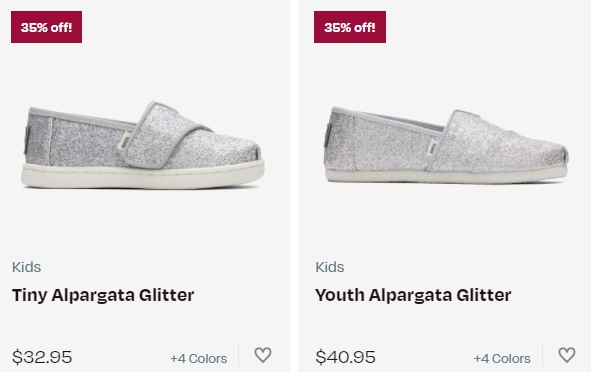
Task: Expand +4 Colors on Youth Alpargata Glitter
Action: coord(502,358)
